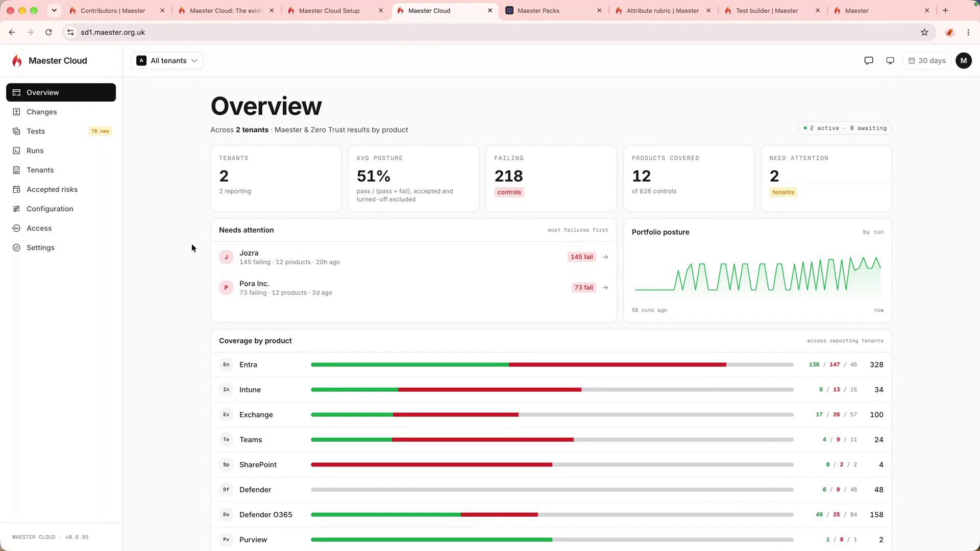980x551 pixels.
Task: Switch to Maester Cloud Setup tab
Action: [x=335, y=11]
